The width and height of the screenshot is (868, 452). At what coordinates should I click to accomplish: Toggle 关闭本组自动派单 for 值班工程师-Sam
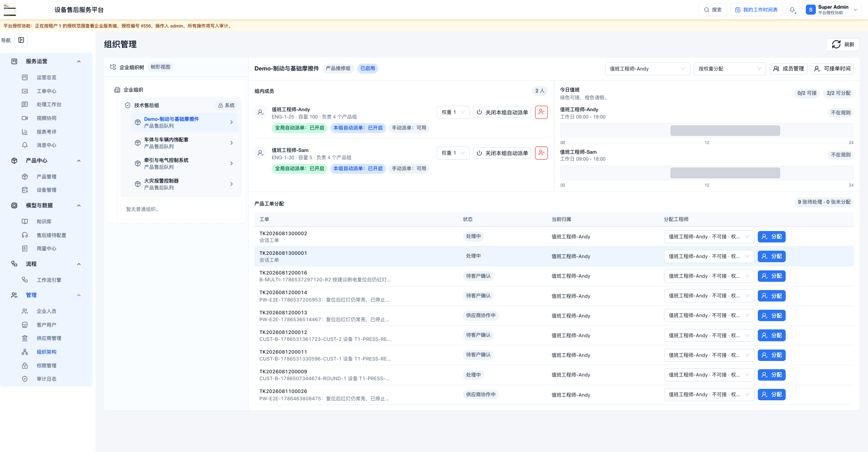[502, 153]
